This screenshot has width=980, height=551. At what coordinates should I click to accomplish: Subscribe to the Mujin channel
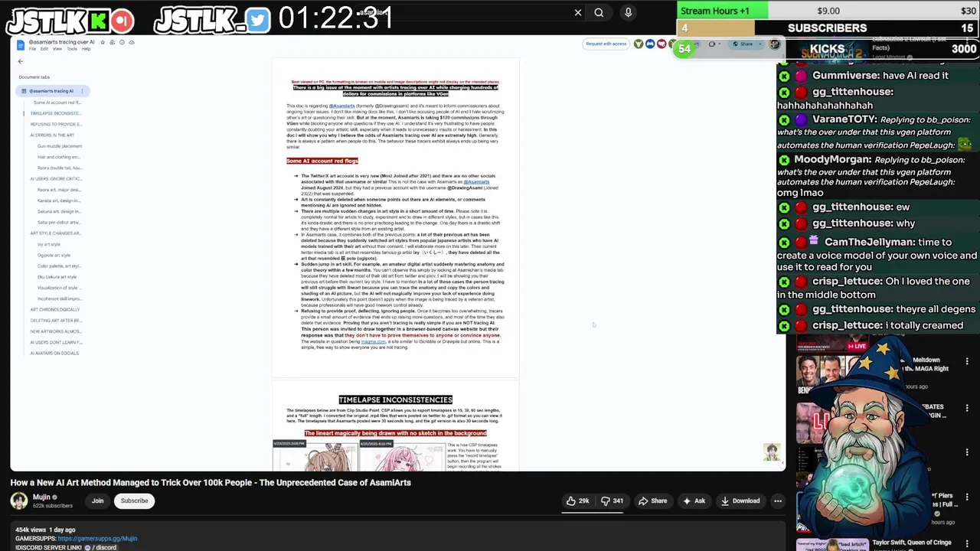[134, 501]
